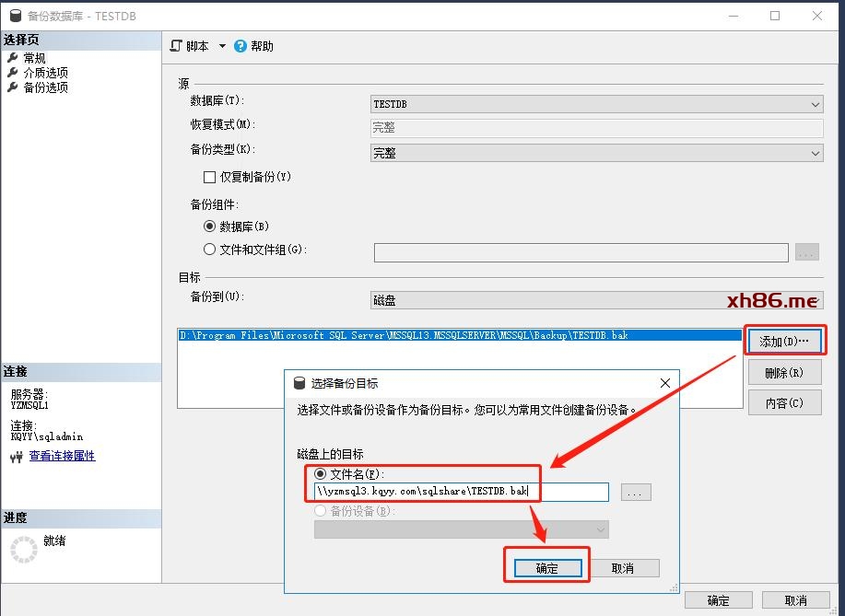Close the 选择备份目标 dialog
845x616 pixels.
tap(664, 383)
